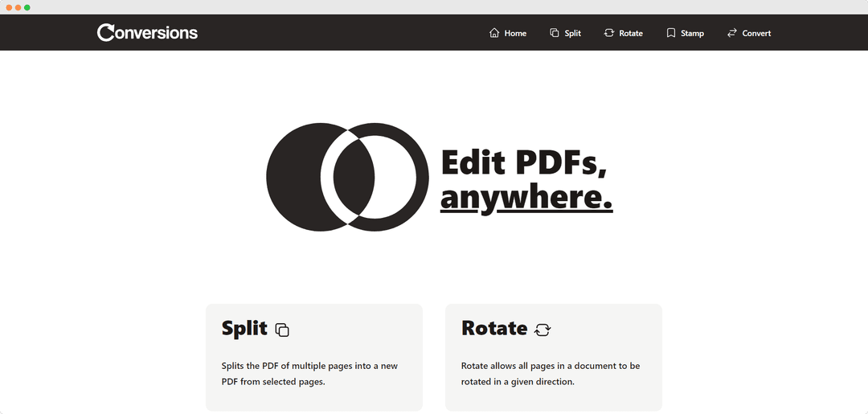
Task: Click the green window control dot
Action: point(27,7)
